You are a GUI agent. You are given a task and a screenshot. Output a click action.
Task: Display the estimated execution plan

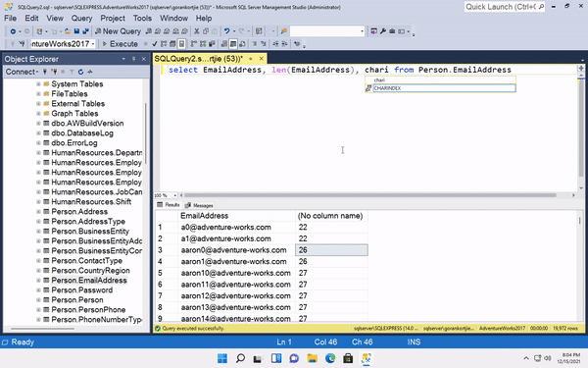coord(164,44)
